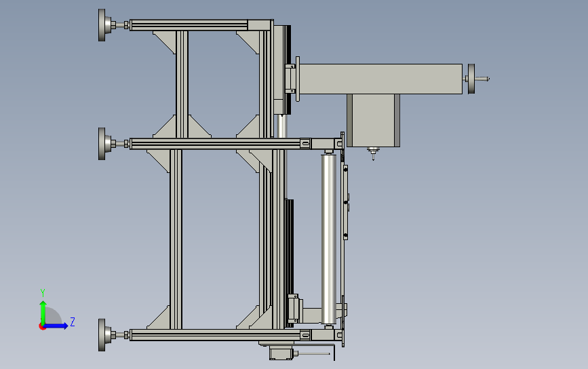
Task: Select the spindle motor block under the arm
Action: [x=373, y=120]
